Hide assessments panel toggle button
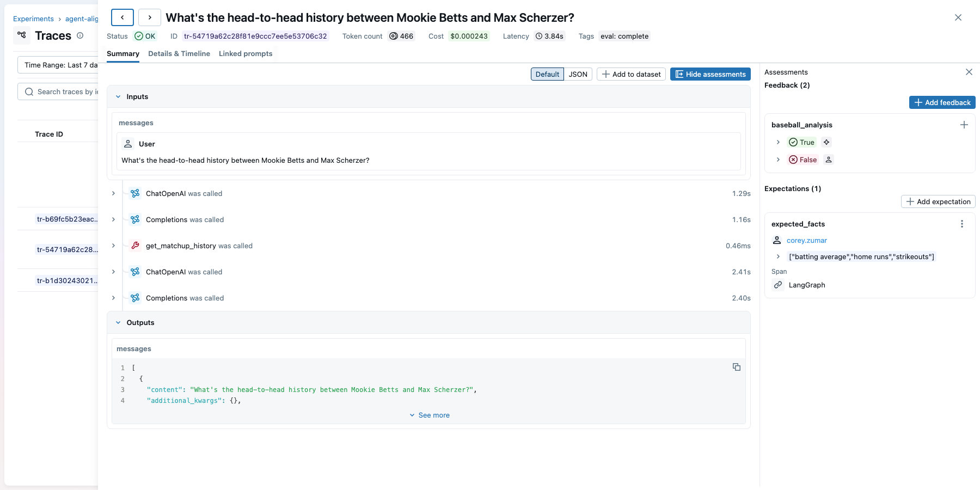 point(710,74)
